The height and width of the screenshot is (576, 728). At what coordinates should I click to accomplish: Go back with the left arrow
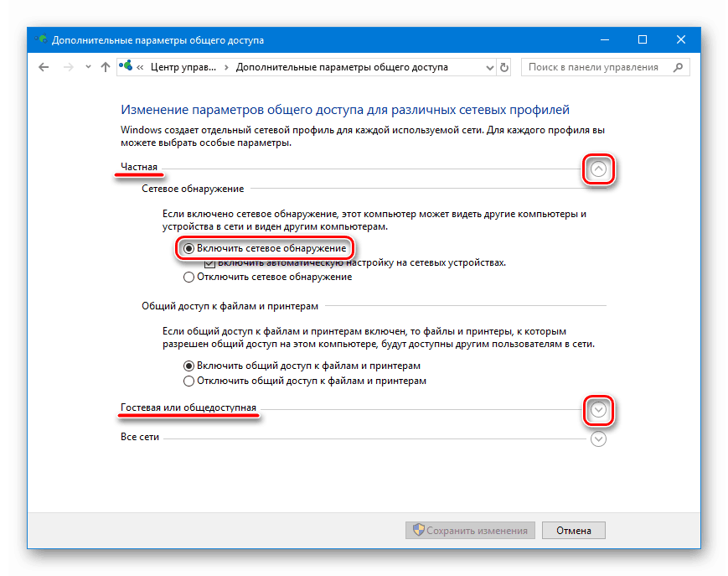[x=44, y=67]
